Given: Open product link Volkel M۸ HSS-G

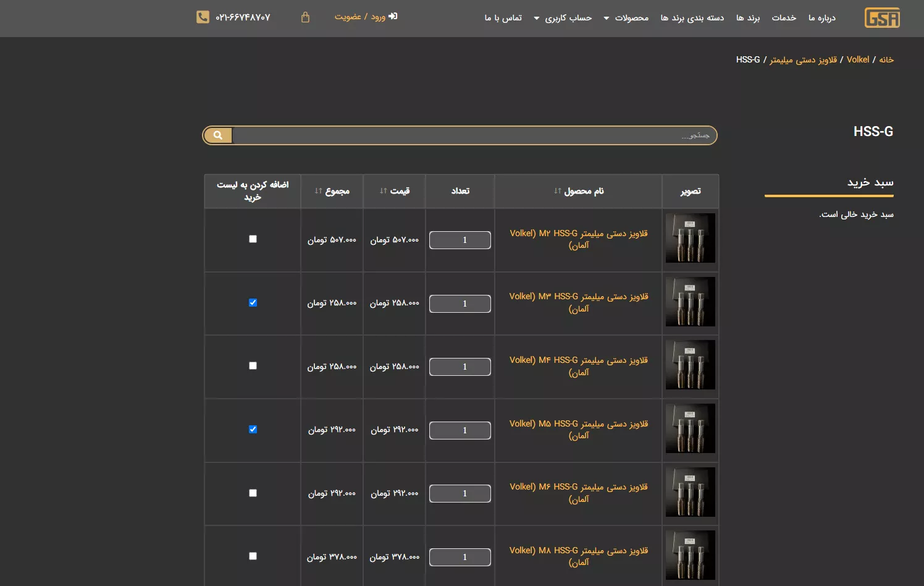Looking at the screenshot, I should click(579, 556).
